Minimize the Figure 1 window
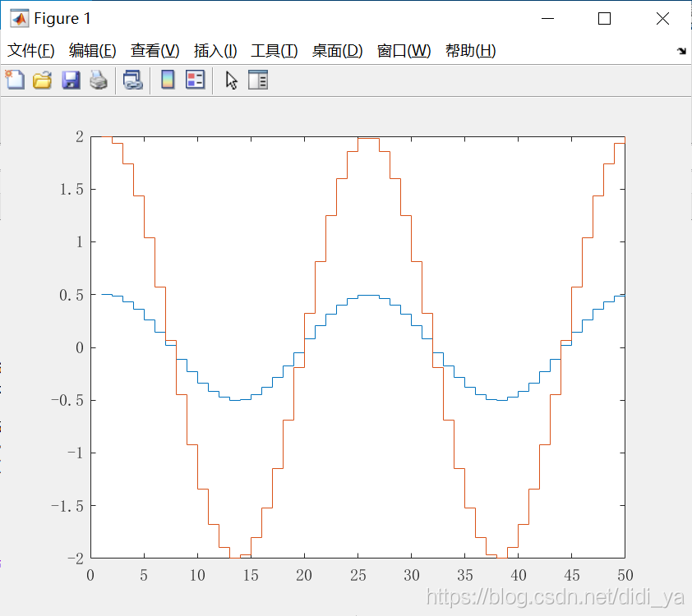The image size is (692, 616). [547, 19]
